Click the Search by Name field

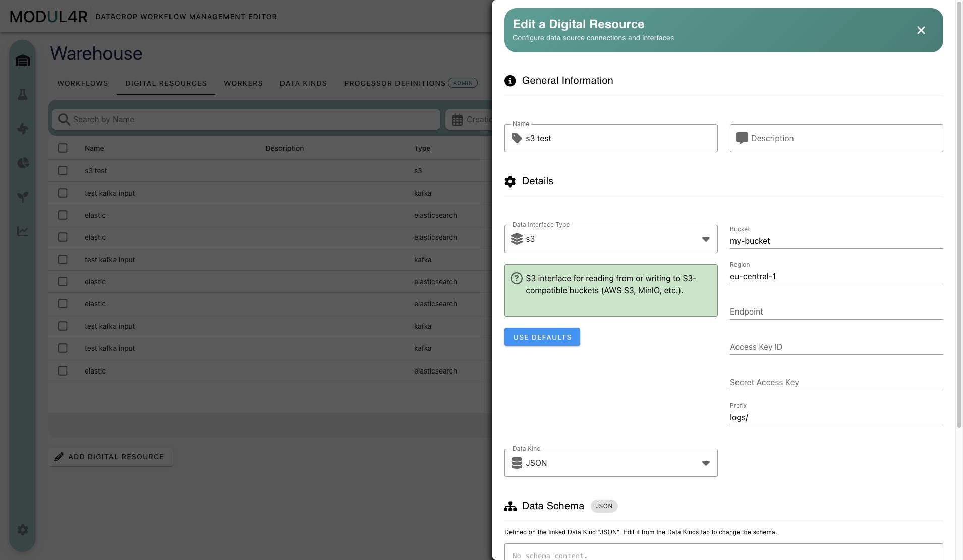pyautogui.click(x=246, y=119)
